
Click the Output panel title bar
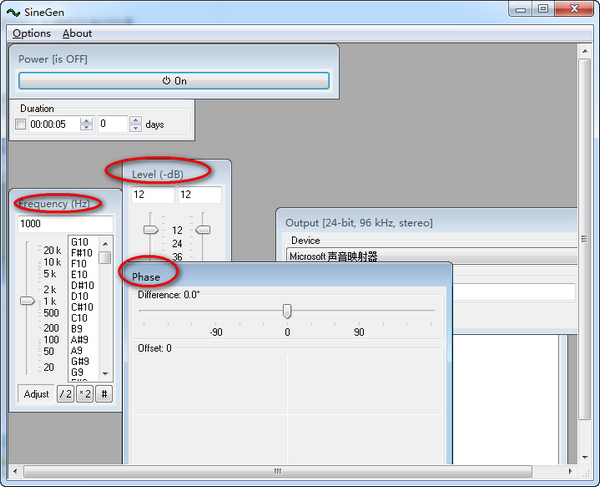tap(427, 223)
